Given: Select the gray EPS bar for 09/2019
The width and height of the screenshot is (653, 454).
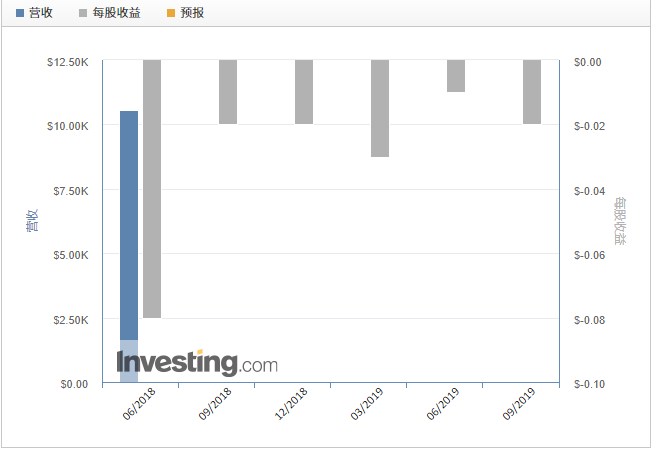Looking at the screenshot, I should click(532, 92).
